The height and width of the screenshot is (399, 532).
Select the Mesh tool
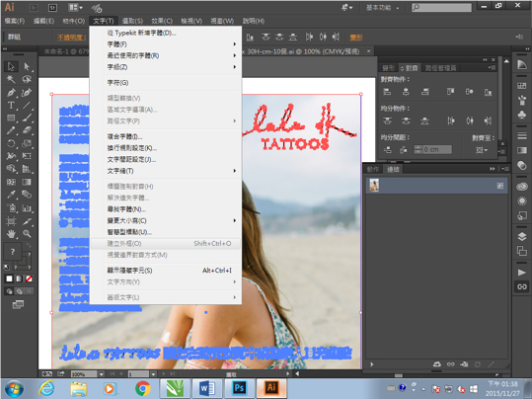click(11, 182)
